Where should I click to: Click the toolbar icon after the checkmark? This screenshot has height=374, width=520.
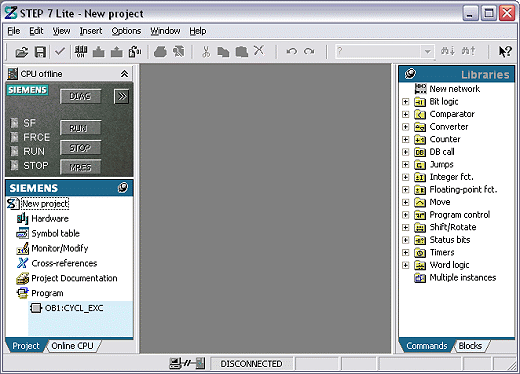81,52
